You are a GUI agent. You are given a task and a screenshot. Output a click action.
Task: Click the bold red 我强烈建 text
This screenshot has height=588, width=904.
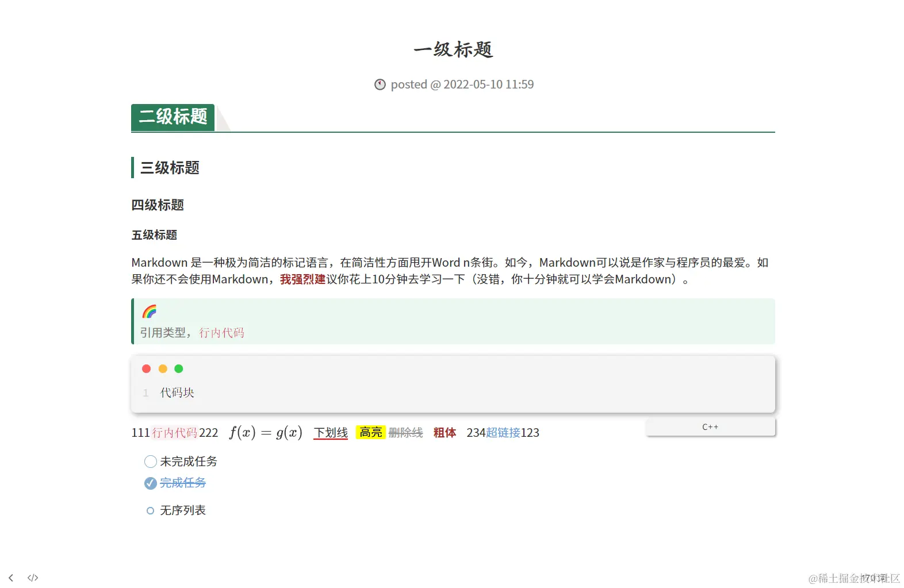click(x=303, y=279)
